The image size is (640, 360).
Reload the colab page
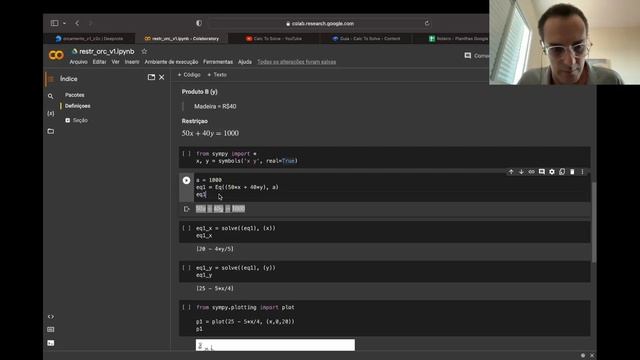tap(427, 23)
